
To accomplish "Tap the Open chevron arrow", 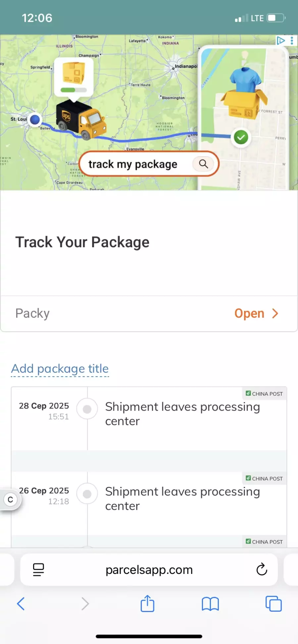I will click(x=275, y=313).
